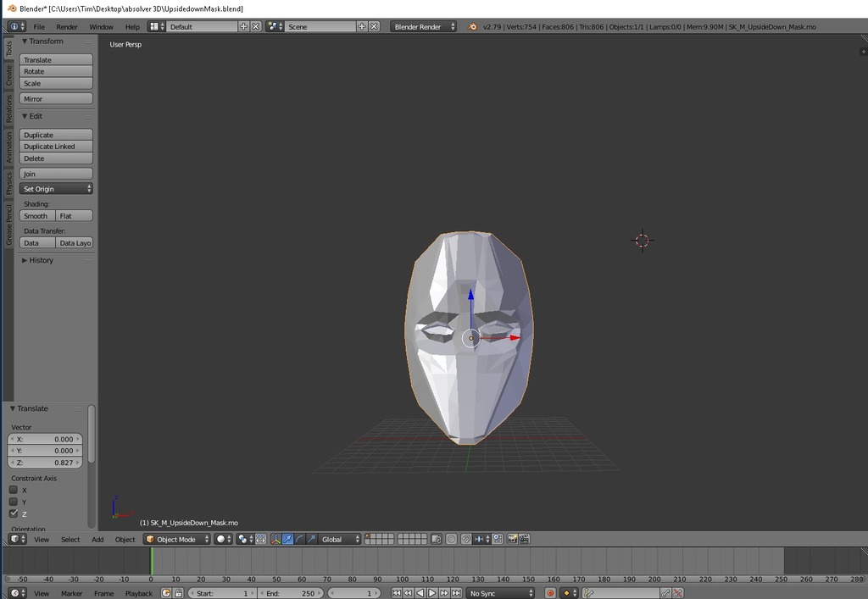The height and width of the screenshot is (599, 868).
Task: Enable the rotate manipulator
Action: pyautogui.click(x=299, y=539)
